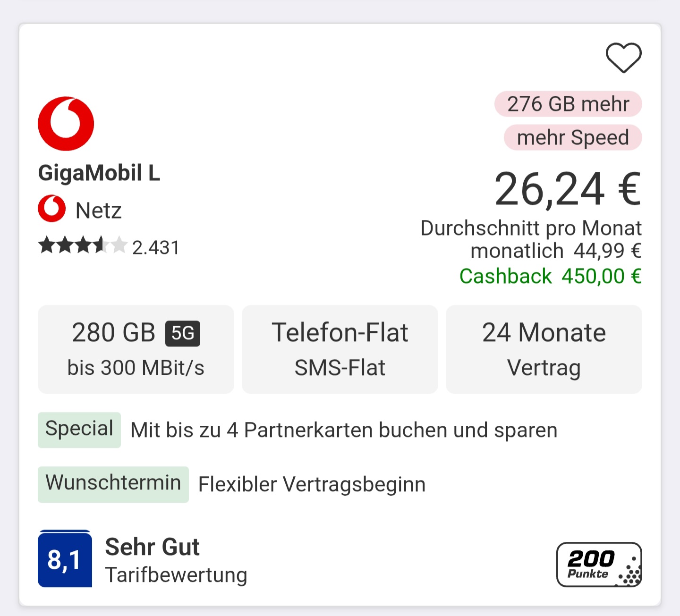Click the 276 GB mehr tag
The image size is (680, 616).
coord(568,104)
